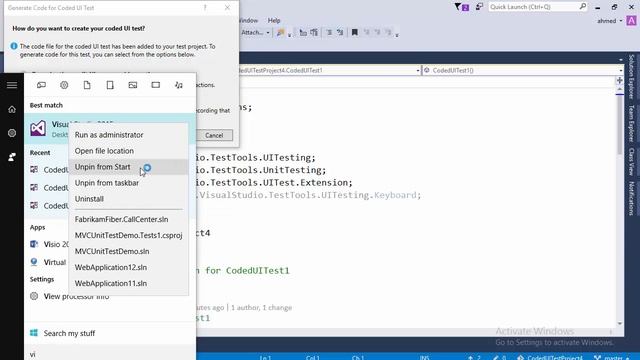The width and height of the screenshot is (640, 360).
Task: Click the Home icon in search sidebar
Action: click(12, 109)
